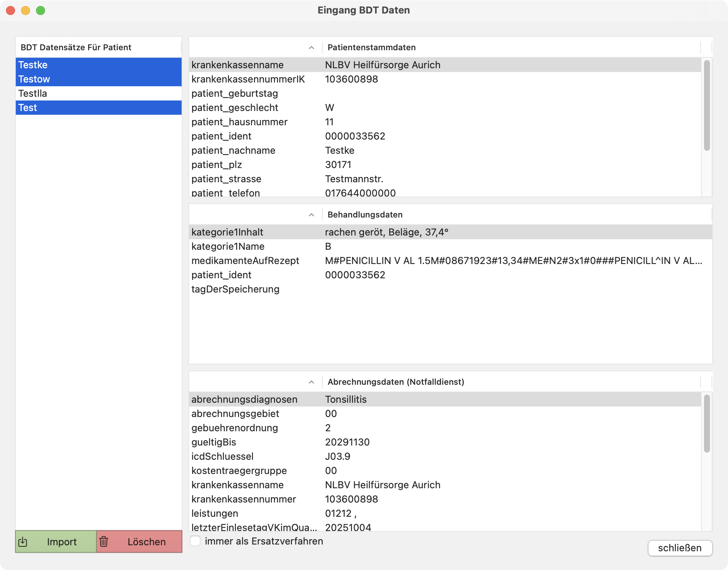The width and height of the screenshot is (728, 570).
Task: Minimize the Eingang BDT Daten window
Action: [25, 11]
